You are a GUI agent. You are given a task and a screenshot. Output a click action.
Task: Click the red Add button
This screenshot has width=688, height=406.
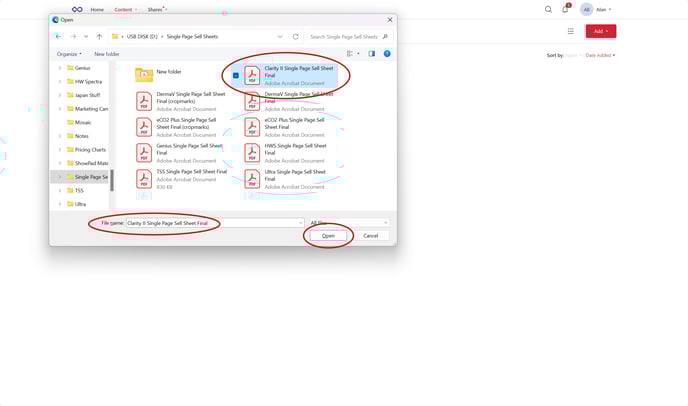tap(600, 31)
